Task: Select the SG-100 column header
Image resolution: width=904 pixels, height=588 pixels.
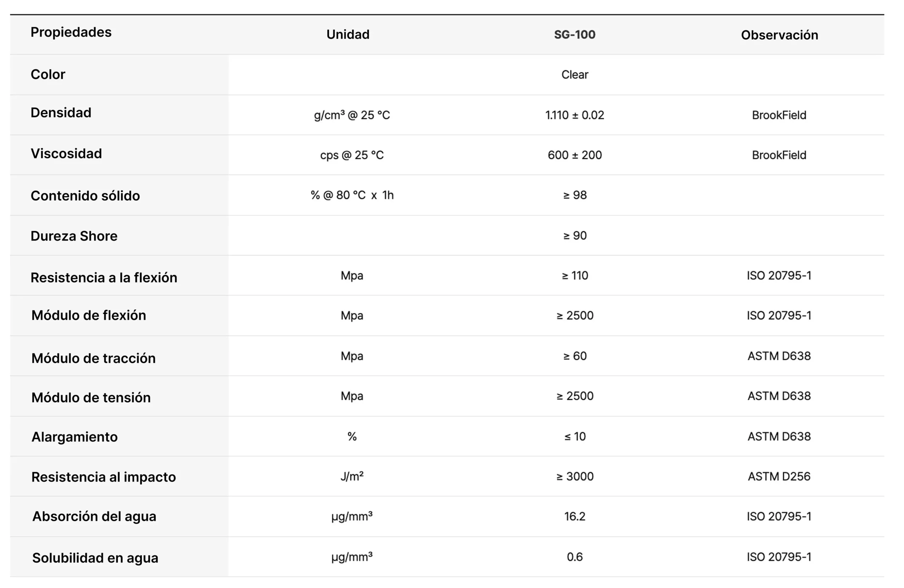Action: (x=574, y=35)
